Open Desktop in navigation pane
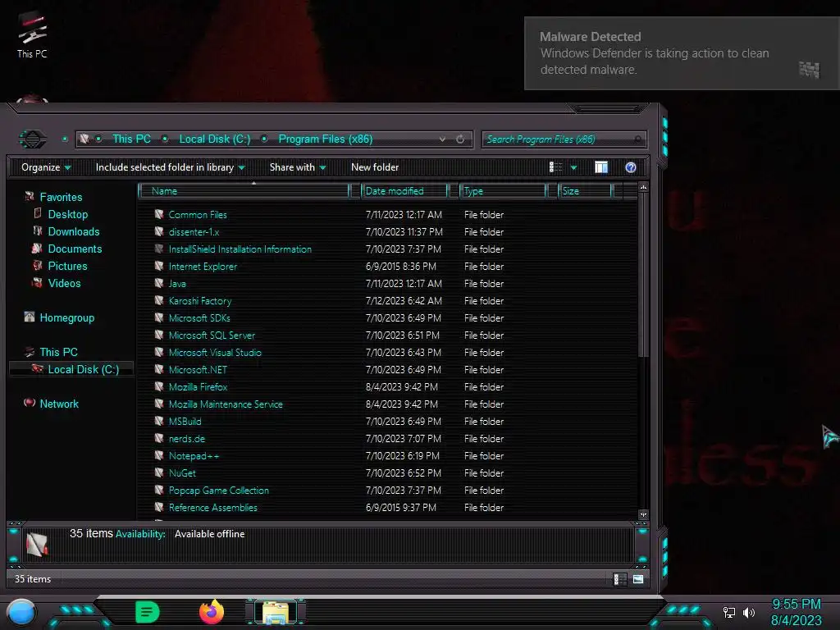The image size is (840, 630). pos(67,214)
